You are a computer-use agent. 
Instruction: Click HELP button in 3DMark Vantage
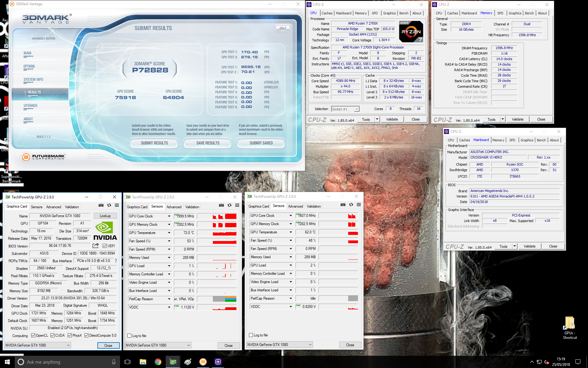283,28
